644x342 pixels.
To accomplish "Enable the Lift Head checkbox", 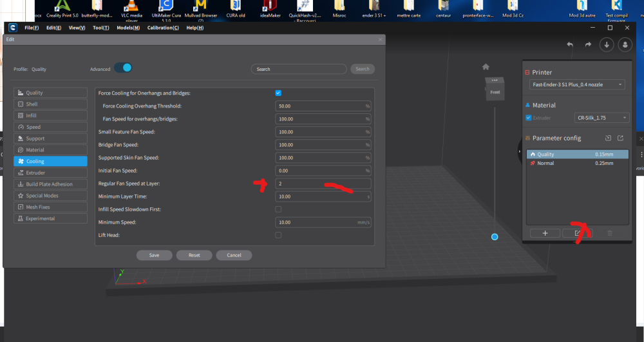I will [278, 235].
